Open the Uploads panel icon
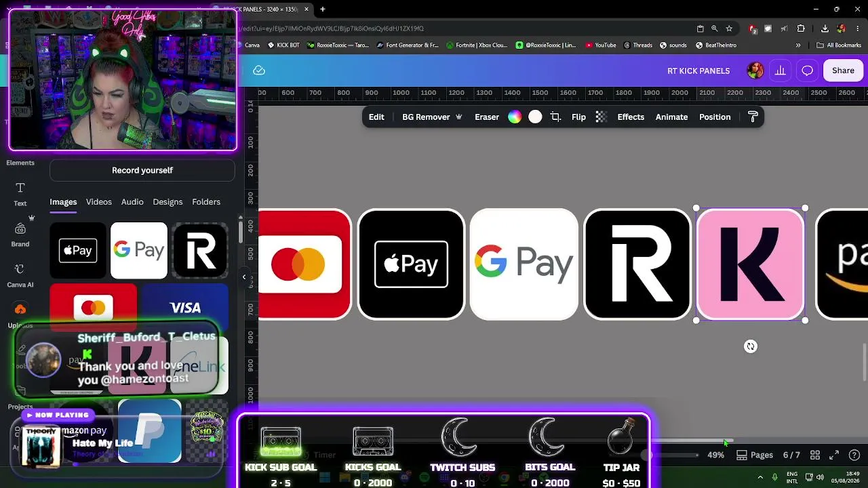Screen dimensions: 868x488 pyautogui.click(x=20, y=310)
